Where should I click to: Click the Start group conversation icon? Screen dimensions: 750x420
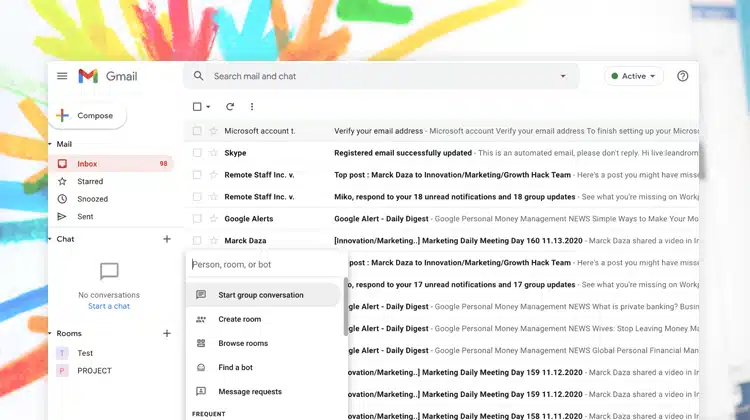[x=201, y=295]
